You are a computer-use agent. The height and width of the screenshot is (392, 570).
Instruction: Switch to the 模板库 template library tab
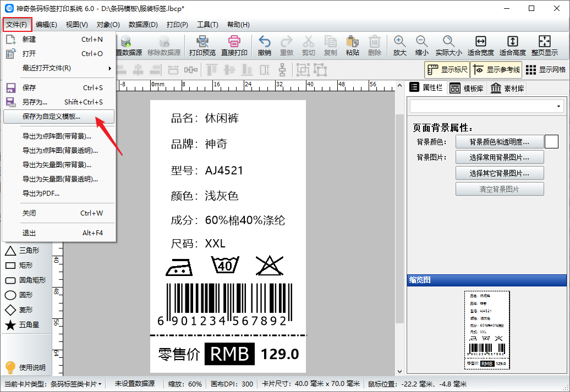(x=466, y=89)
